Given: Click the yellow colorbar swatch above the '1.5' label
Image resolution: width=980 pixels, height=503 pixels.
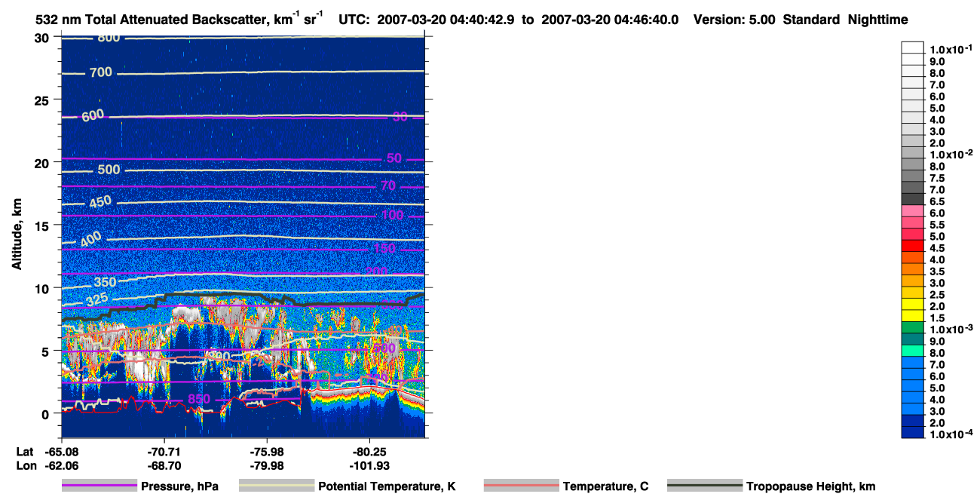Looking at the screenshot, I should 912,316.
